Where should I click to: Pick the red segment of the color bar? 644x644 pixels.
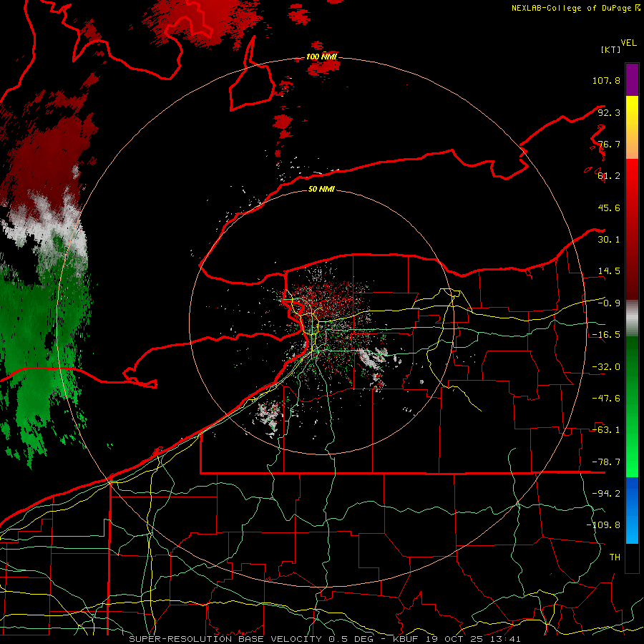632,229
